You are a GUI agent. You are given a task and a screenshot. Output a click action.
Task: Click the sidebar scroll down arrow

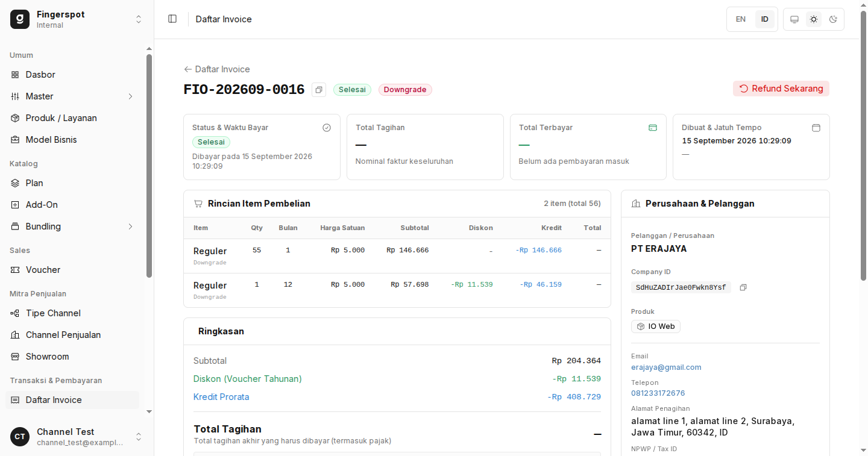[149, 411]
